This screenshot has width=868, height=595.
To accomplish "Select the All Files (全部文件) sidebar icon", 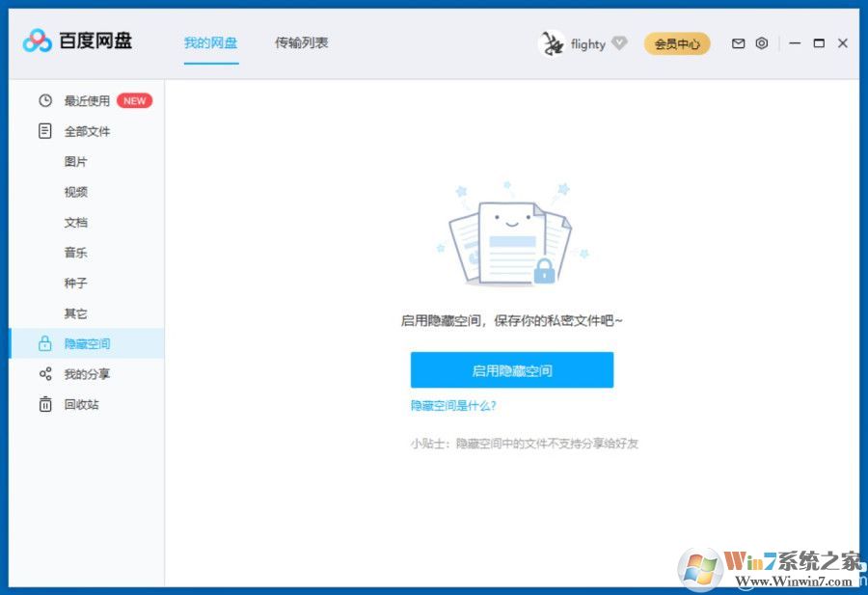I will click(x=45, y=131).
